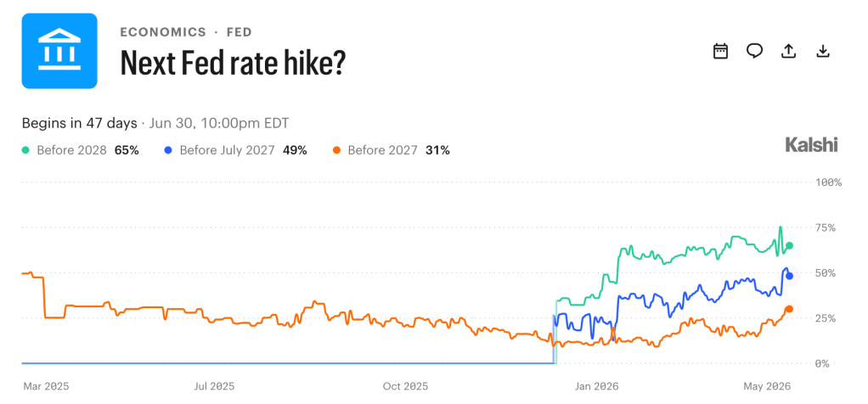The image size is (868, 404).
Task: Click the share upload arrow icon
Action: tap(788, 51)
